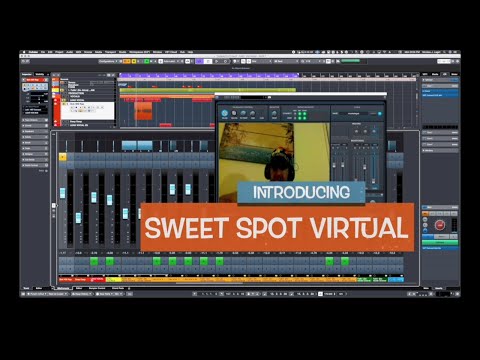Switch to the Visibility tab
480x360 pixels.
click(x=40, y=74)
